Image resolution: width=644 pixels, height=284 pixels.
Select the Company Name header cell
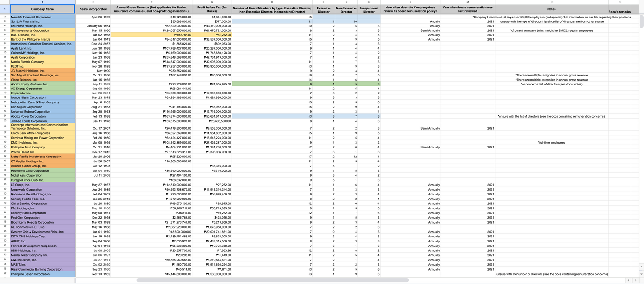42,9
